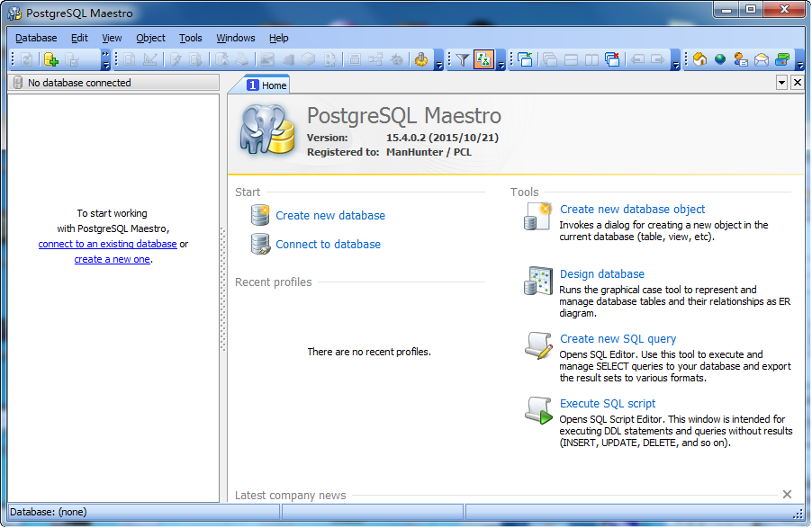Click the Create new database link
The image size is (812, 528).
click(x=330, y=215)
